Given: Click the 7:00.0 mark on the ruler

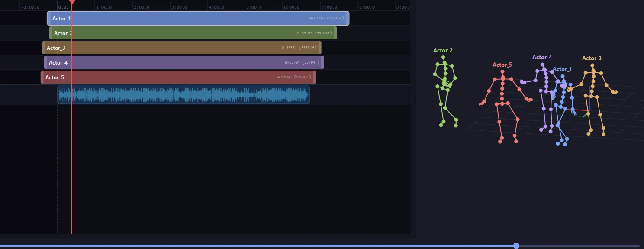Looking at the screenshot, I should pos(329,7).
